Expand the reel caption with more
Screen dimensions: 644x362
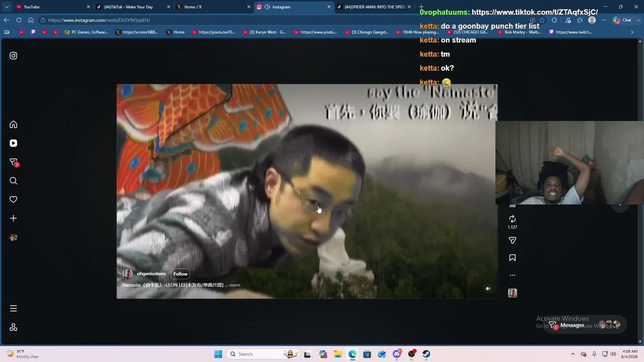tap(234, 285)
